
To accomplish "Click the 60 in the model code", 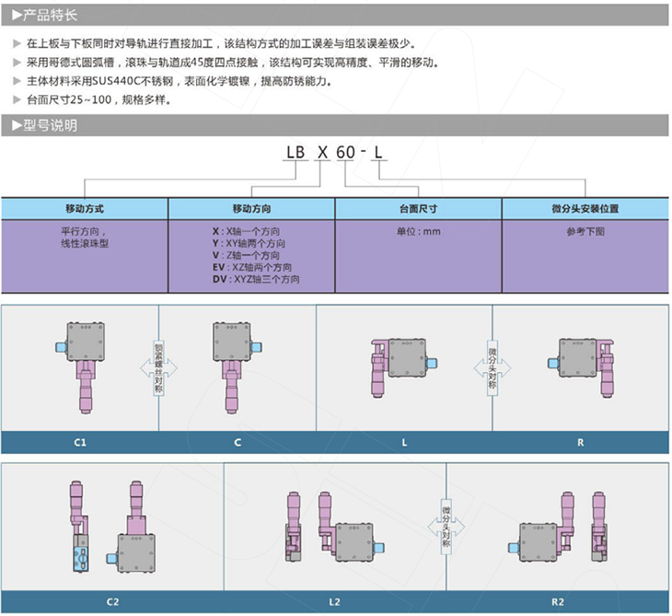I will tap(345, 152).
